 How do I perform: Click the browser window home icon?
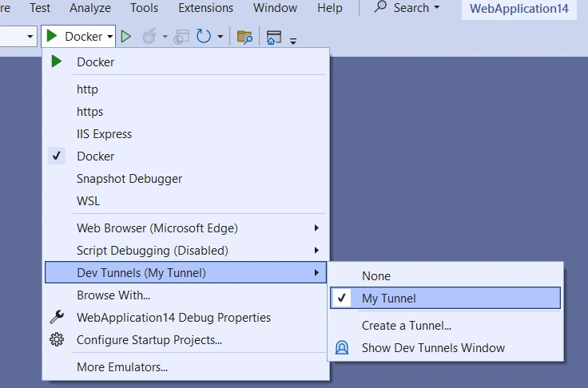(x=274, y=38)
